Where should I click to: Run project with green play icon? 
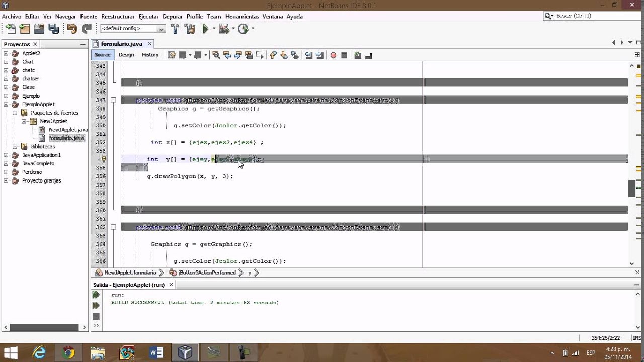[x=205, y=29]
